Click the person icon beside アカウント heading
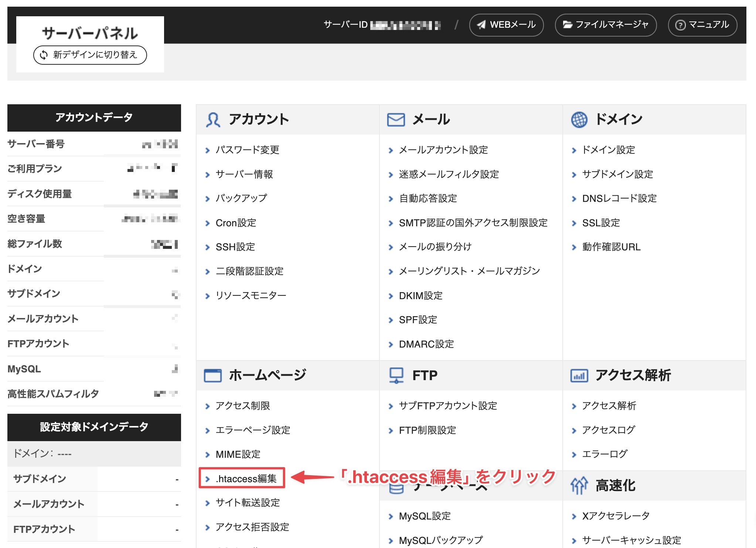 (213, 120)
